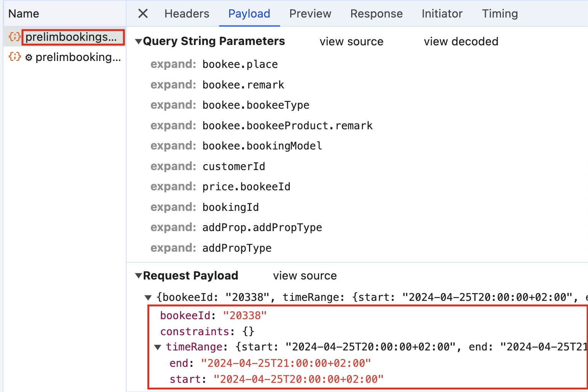This screenshot has height=392, width=588.
Task: Open the Response tab
Action: [376, 14]
